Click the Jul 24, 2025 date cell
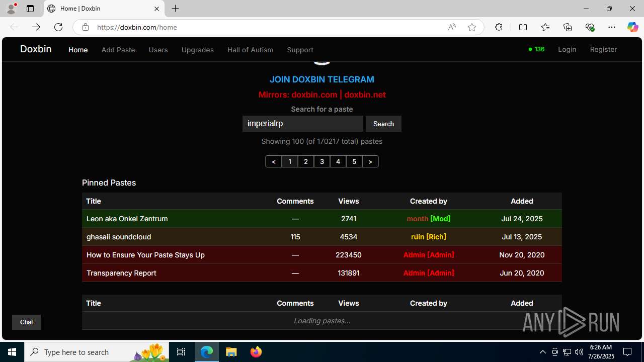 click(x=522, y=219)
